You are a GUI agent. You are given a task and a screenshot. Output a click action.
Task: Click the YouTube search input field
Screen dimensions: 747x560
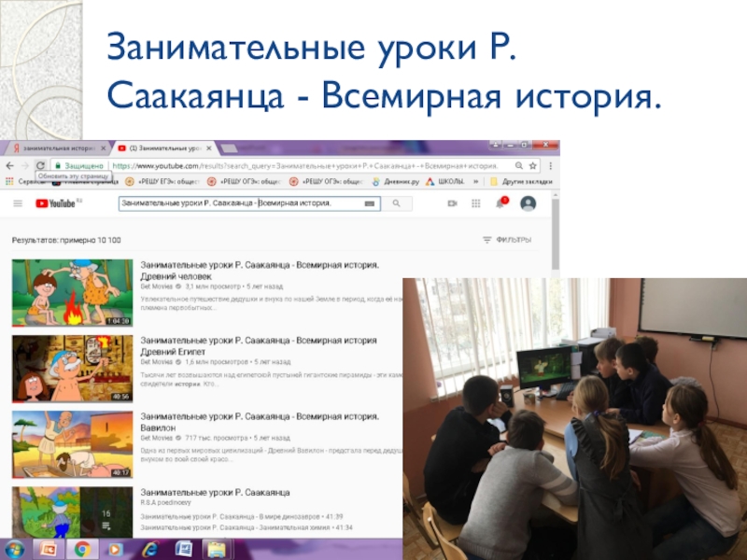[241, 203]
